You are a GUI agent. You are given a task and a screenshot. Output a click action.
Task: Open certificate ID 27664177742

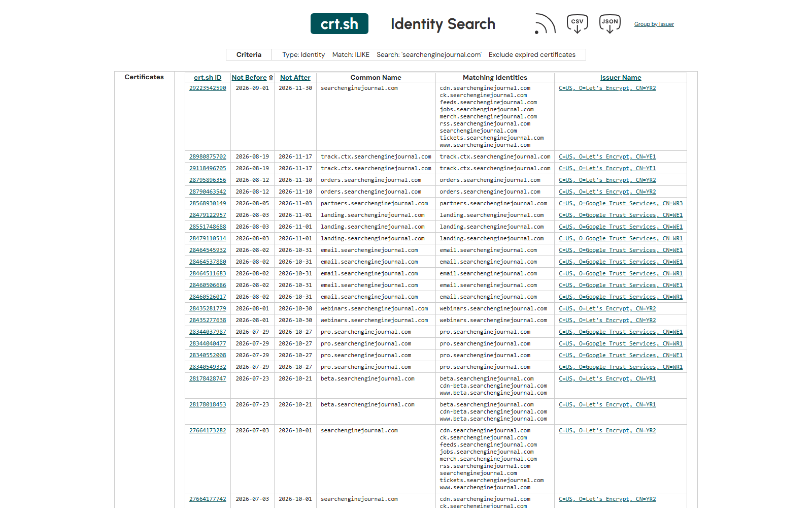(208, 499)
